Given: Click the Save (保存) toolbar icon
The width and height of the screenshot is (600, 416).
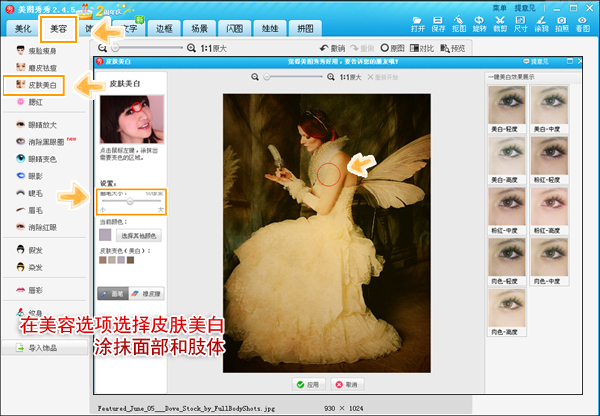Looking at the screenshot, I should [439, 24].
